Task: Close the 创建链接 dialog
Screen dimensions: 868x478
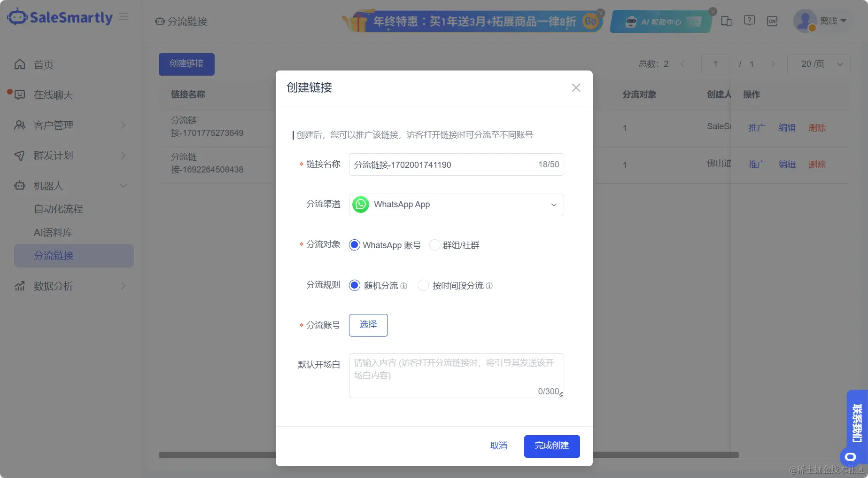Action: [576, 88]
